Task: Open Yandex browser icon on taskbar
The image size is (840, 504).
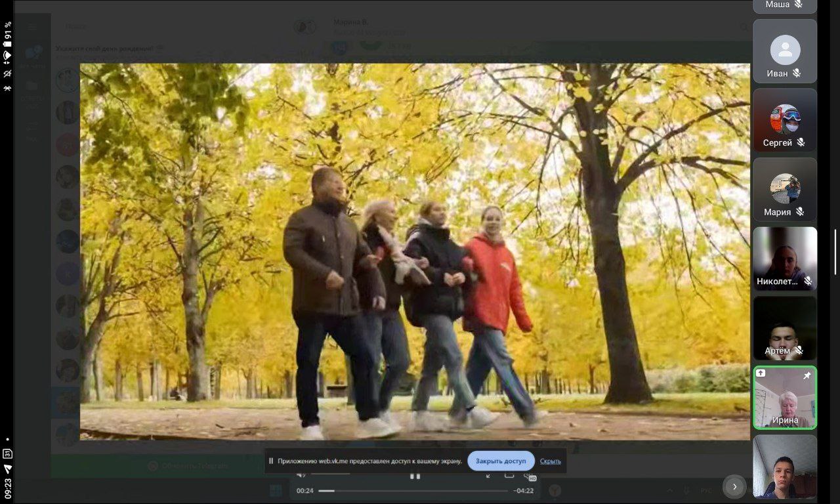Action: click(x=555, y=490)
